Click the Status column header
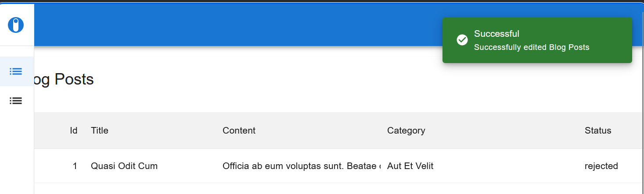644x194 pixels. [x=598, y=131]
